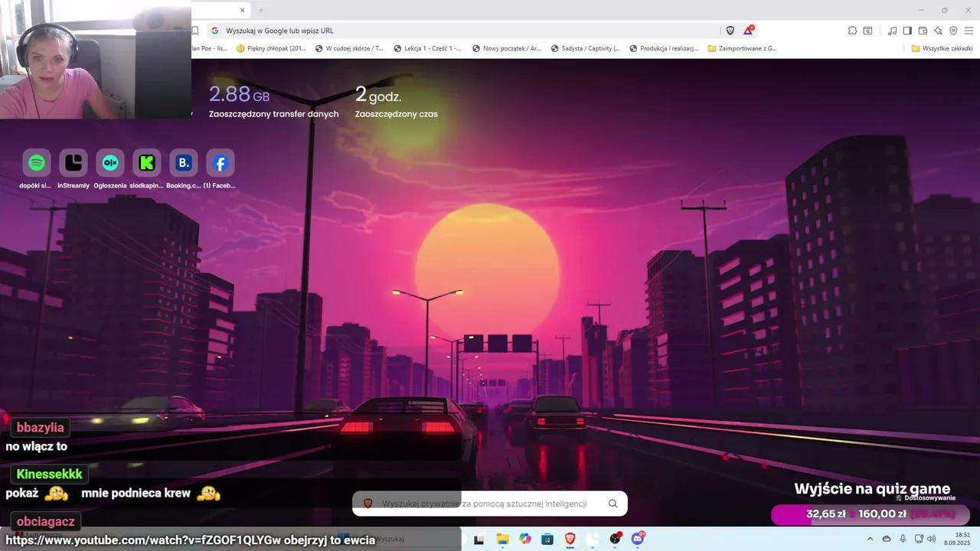The height and width of the screenshot is (551, 980).
Task: Open Copilot from the taskbar
Action: pyautogui.click(x=525, y=539)
